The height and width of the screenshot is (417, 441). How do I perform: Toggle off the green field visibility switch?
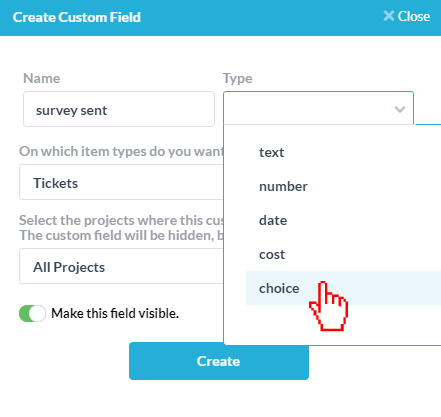(32, 313)
